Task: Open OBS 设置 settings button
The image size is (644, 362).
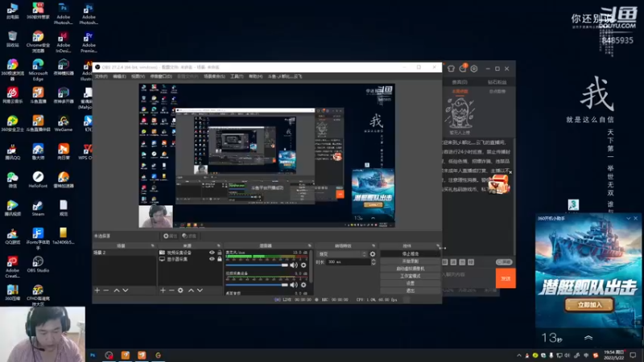Action: (x=411, y=283)
